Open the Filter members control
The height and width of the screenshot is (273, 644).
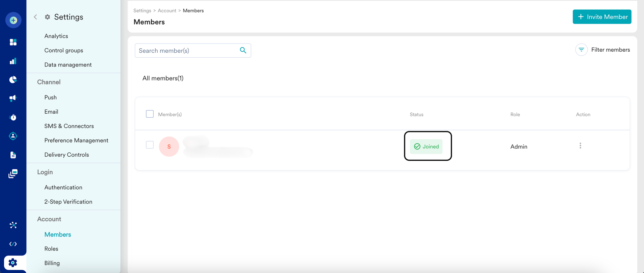point(603,50)
